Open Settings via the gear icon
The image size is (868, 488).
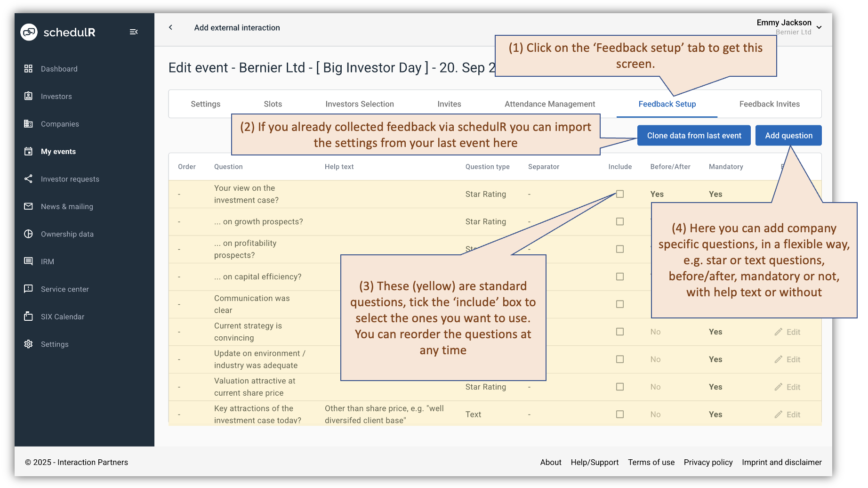(28, 344)
